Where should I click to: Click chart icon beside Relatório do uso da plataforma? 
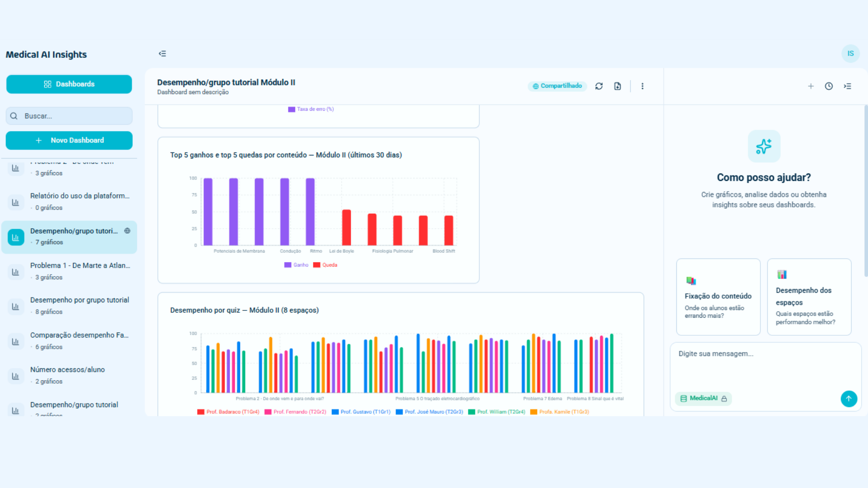[x=15, y=202]
